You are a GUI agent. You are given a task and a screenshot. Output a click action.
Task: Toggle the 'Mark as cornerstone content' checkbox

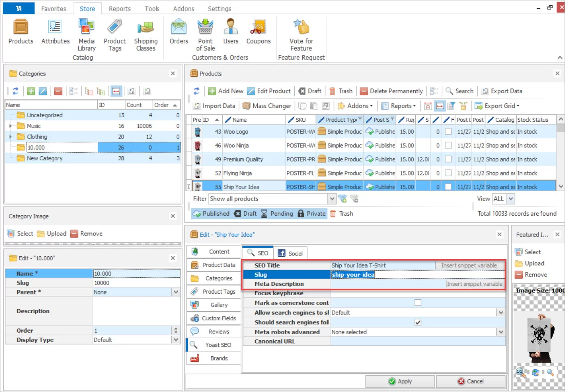click(418, 303)
